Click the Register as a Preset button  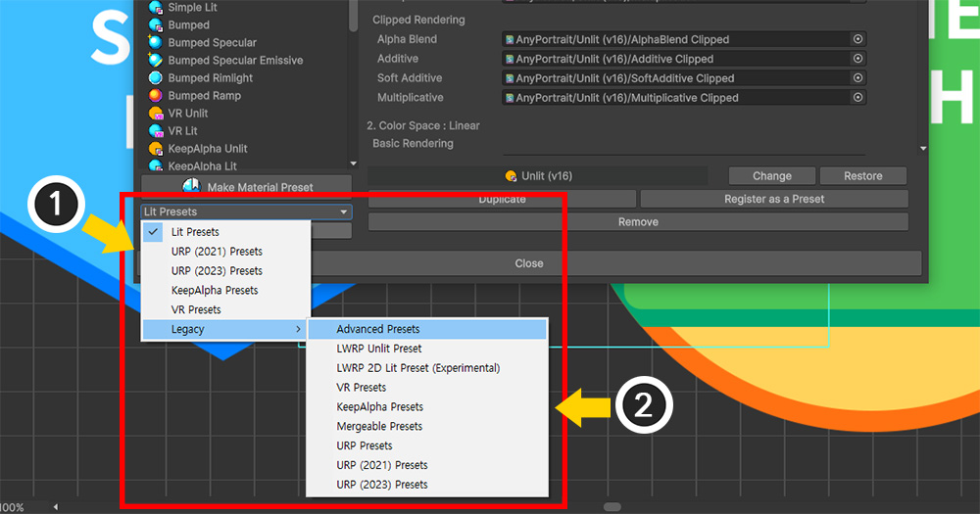[x=773, y=199]
